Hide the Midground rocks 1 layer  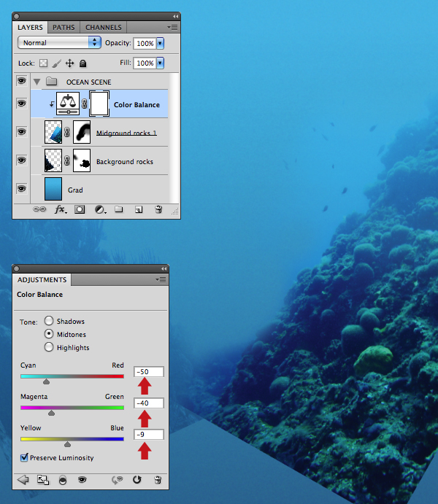coord(22,132)
